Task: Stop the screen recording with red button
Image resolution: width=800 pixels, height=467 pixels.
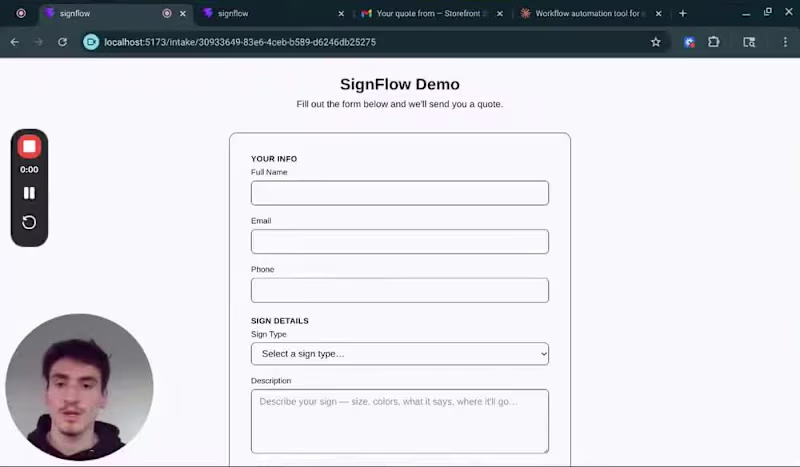Action: (x=29, y=146)
